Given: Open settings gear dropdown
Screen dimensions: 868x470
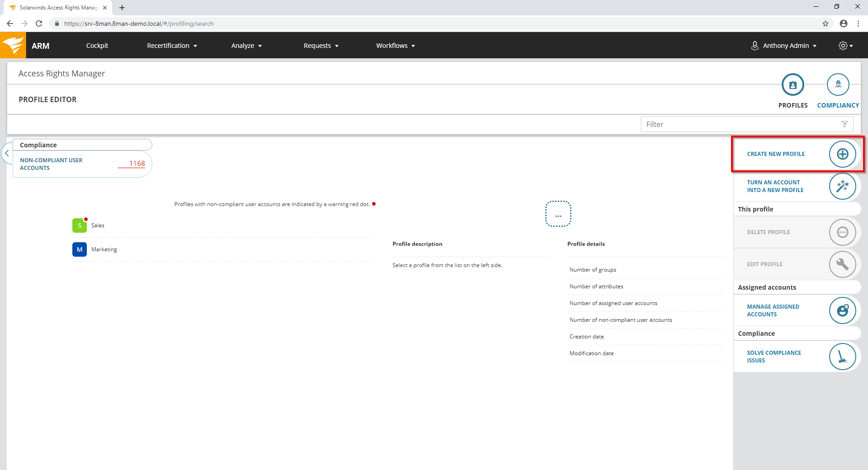Looking at the screenshot, I should (845, 46).
